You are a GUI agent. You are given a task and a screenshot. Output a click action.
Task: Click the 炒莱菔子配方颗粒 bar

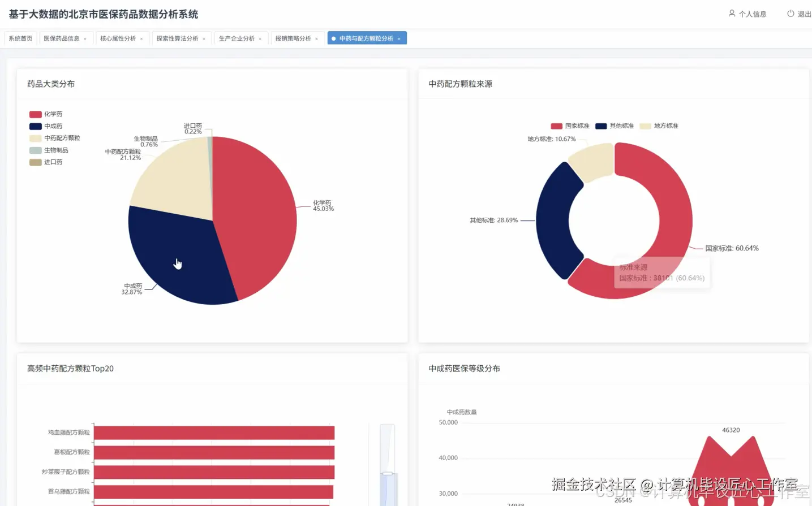tap(214, 472)
